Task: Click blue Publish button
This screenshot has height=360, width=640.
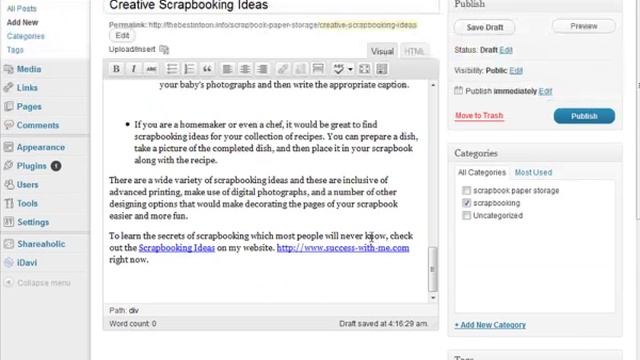Action: point(584,116)
